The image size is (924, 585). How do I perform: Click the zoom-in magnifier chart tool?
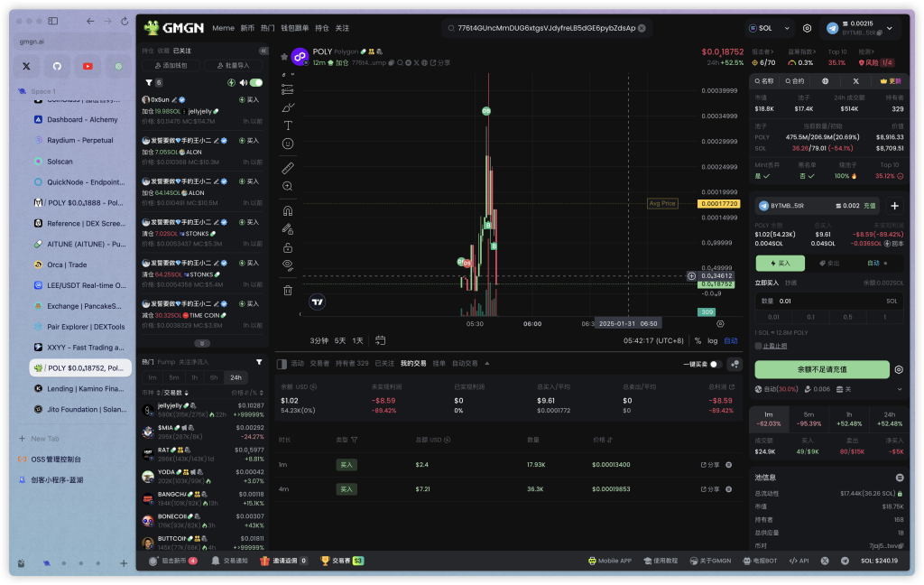coord(288,186)
